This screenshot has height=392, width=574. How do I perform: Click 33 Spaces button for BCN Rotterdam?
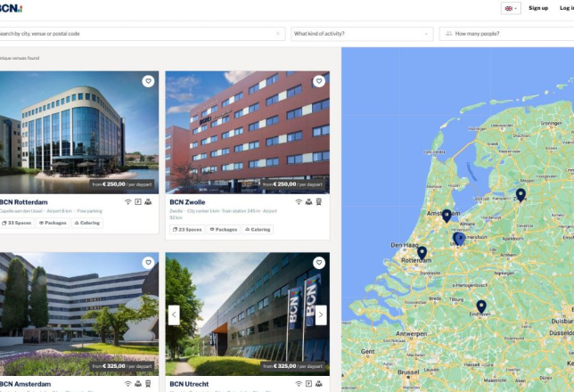pyautogui.click(x=16, y=223)
